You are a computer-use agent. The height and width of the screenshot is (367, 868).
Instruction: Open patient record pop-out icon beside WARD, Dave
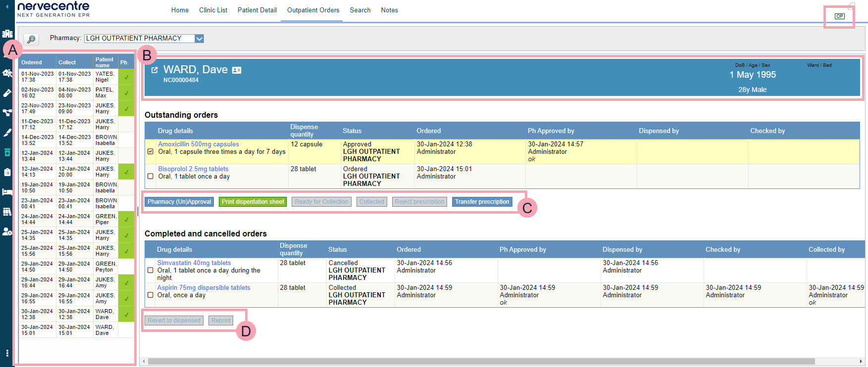[154, 70]
